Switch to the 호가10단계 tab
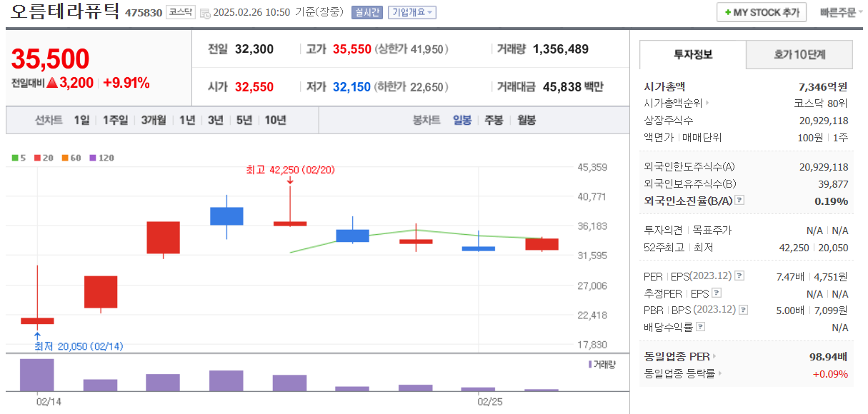The image size is (868, 414). tap(799, 54)
